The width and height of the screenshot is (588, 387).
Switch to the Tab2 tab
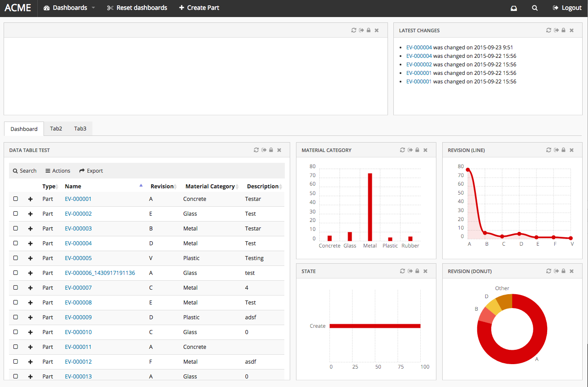point(56,129)
